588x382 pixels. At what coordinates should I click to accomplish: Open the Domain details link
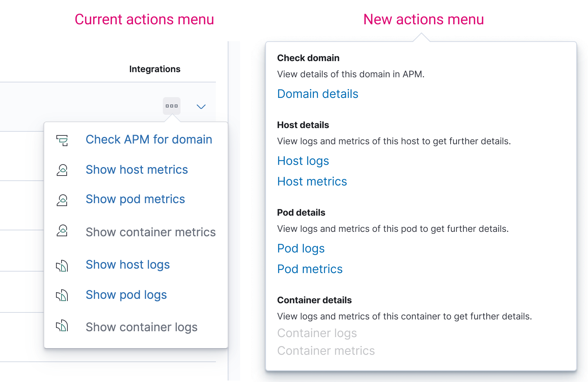point(318,94)
